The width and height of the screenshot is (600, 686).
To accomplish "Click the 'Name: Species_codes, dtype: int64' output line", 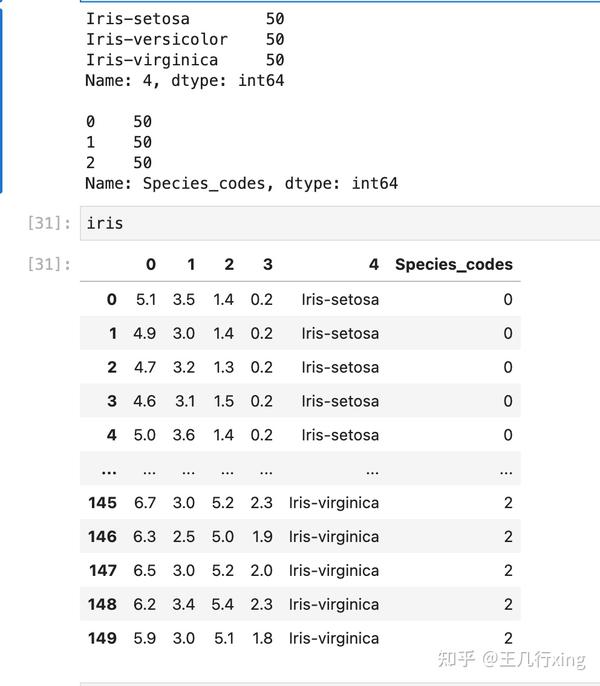I will point(241,183).
